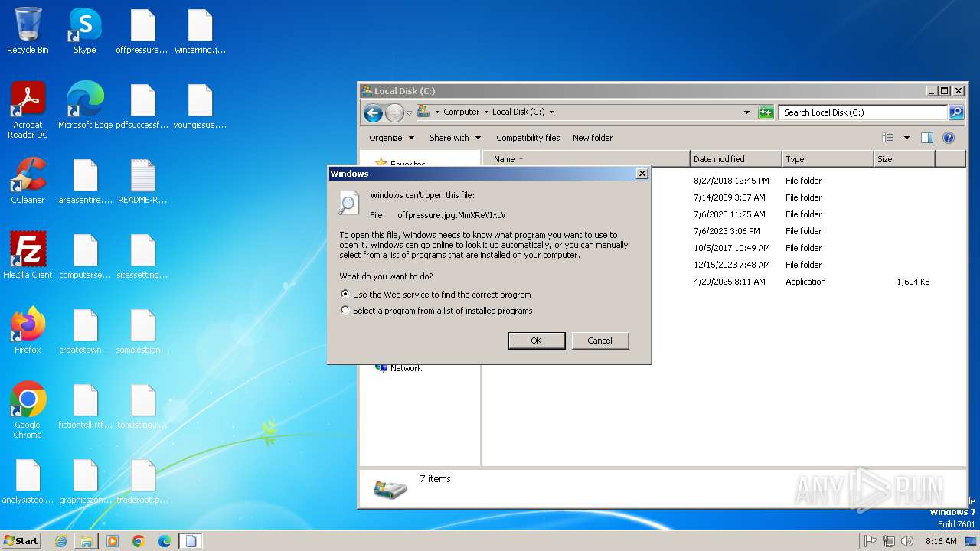Open Windows Media Player taskbar icon

(113, 541)
